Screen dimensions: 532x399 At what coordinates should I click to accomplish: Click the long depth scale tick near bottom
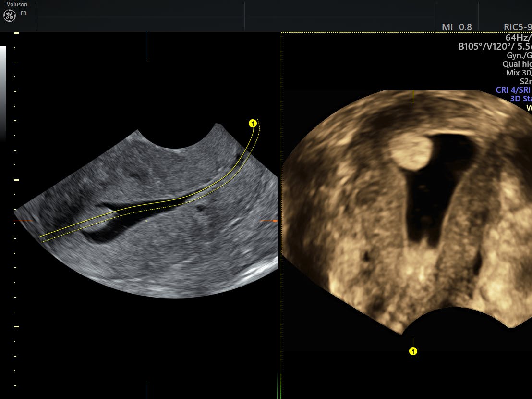(16, 326)
